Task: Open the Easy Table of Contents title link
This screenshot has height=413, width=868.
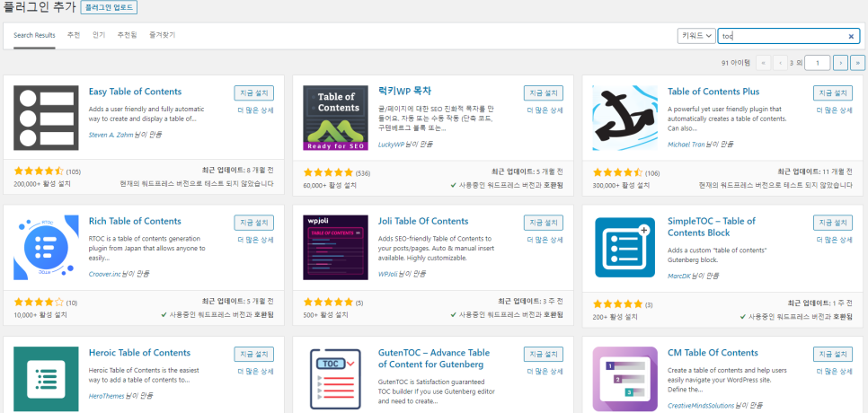Action: click(x=135, y=92)
